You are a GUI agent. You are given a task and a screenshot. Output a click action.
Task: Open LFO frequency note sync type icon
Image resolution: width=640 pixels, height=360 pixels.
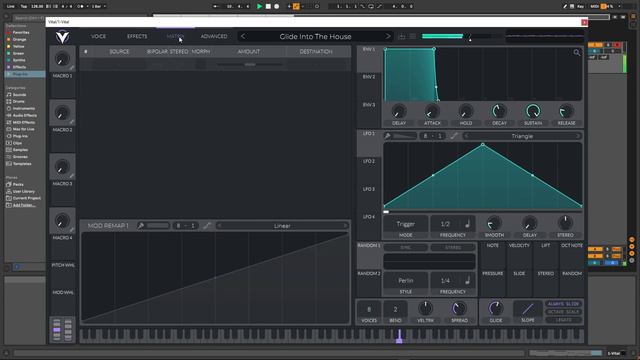coord(468,224)
